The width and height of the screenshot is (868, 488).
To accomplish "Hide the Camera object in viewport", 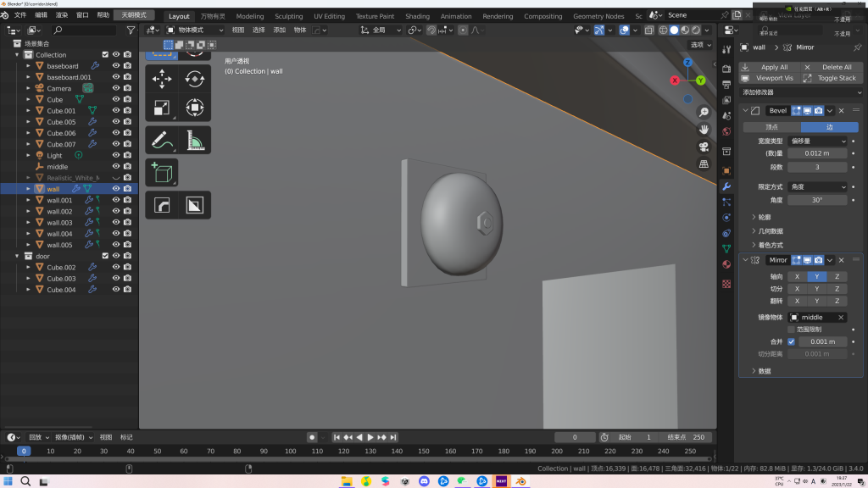I will click(116, 88).
